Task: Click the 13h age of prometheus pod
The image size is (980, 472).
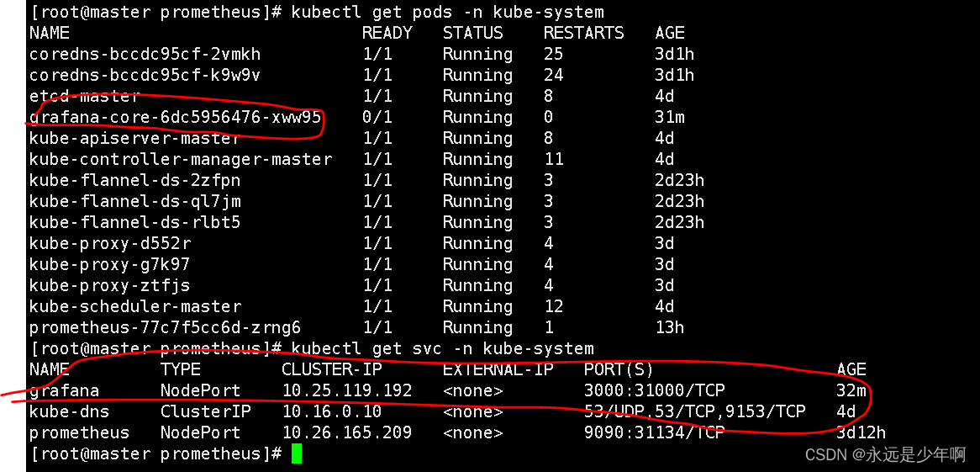Action: pyautogui.click(x=670, y=327)
